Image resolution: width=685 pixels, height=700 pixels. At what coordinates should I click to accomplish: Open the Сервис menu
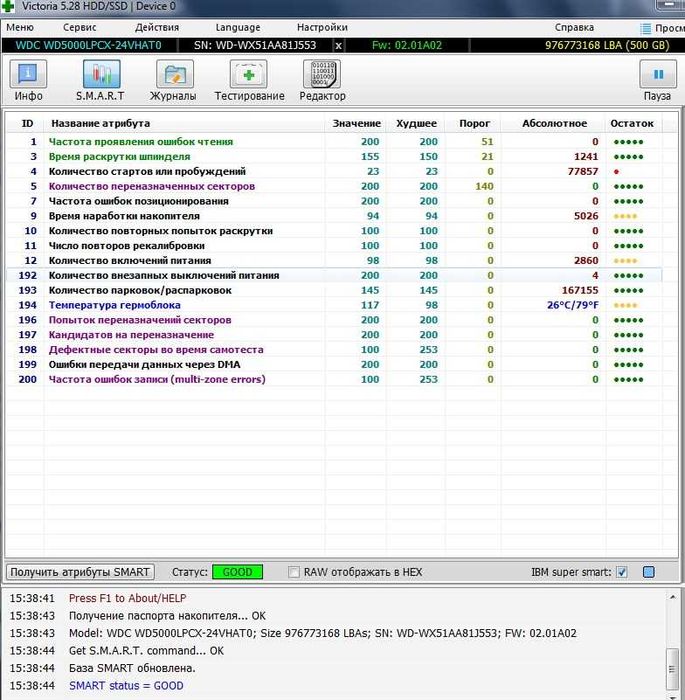[79, 28]
